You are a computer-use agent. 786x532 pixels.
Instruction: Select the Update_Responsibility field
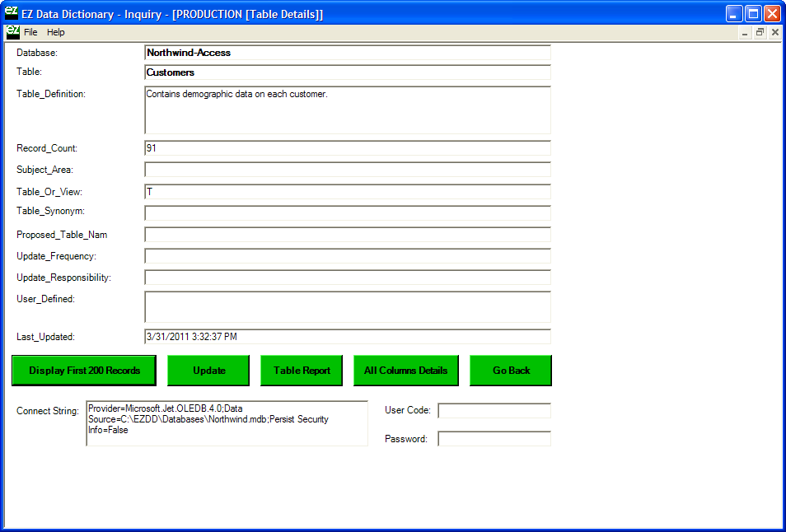347,278
